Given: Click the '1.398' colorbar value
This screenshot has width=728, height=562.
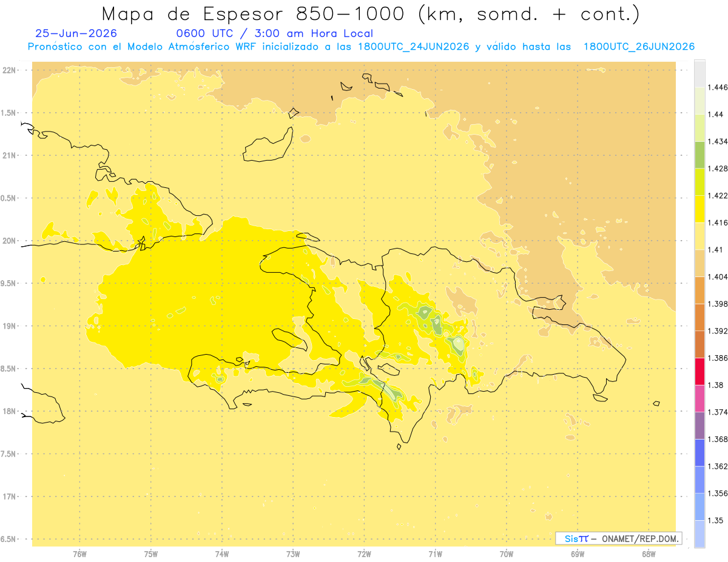Looking at the screenshot, I should [x=717, y=304].
